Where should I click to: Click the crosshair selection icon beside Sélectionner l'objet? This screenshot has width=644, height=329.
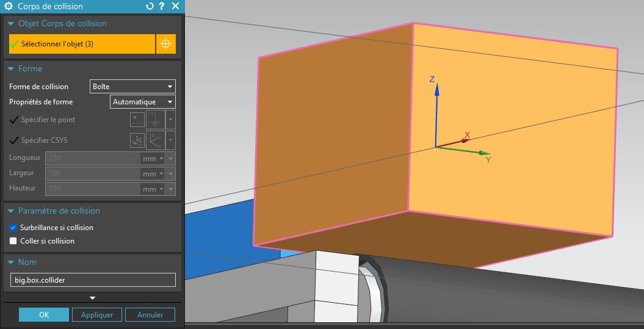(165, 44)
